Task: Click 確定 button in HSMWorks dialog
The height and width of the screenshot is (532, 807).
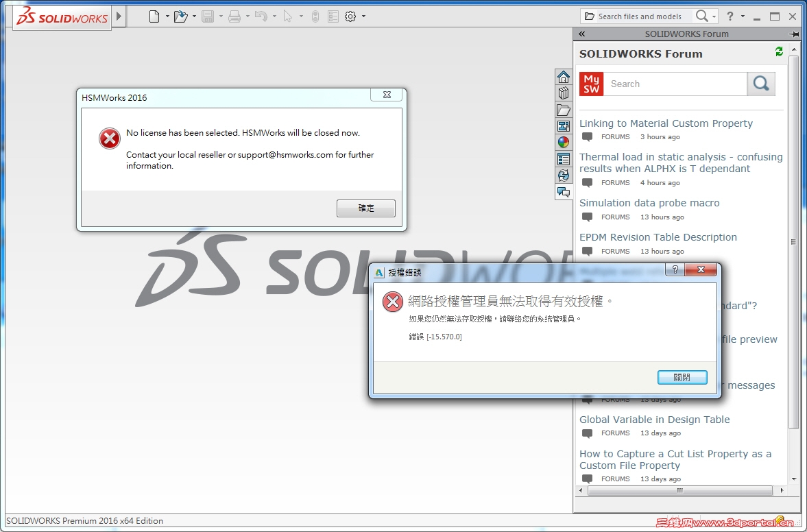Action: coord(366,208)
